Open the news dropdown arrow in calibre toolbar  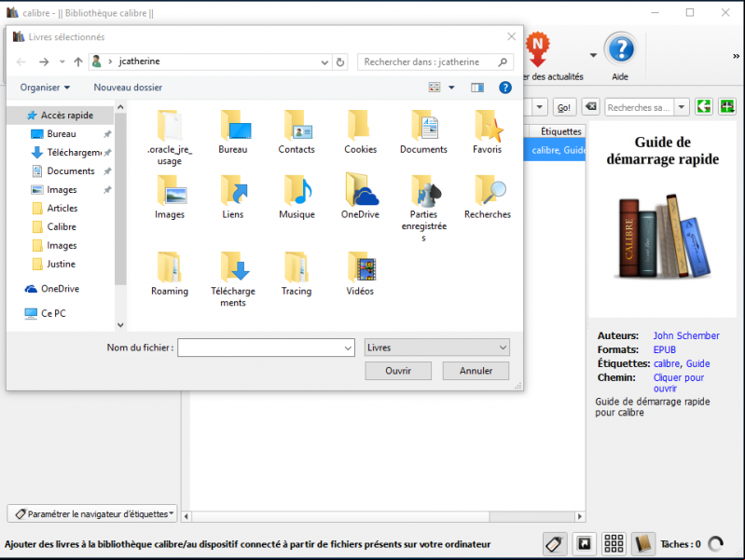593,55
